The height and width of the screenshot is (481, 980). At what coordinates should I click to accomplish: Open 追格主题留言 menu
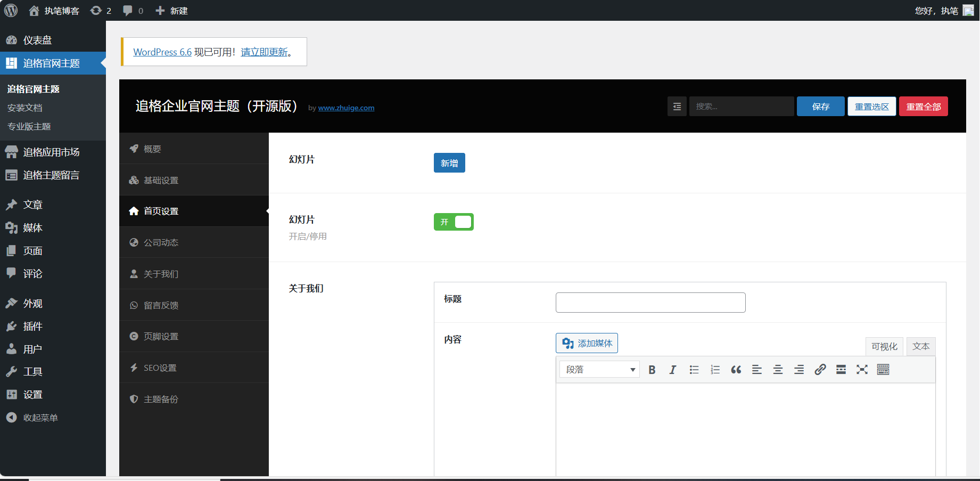coord(53,175)
